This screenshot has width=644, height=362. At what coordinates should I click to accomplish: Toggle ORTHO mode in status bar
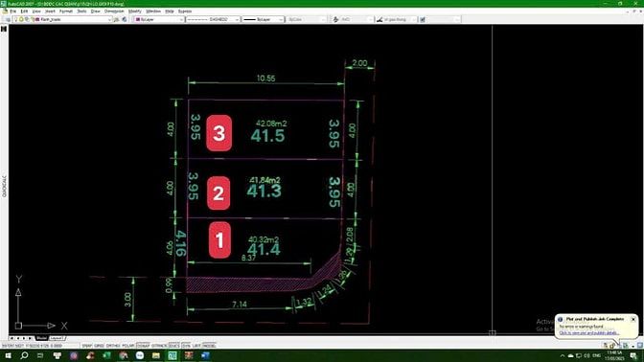coord(113,346)
